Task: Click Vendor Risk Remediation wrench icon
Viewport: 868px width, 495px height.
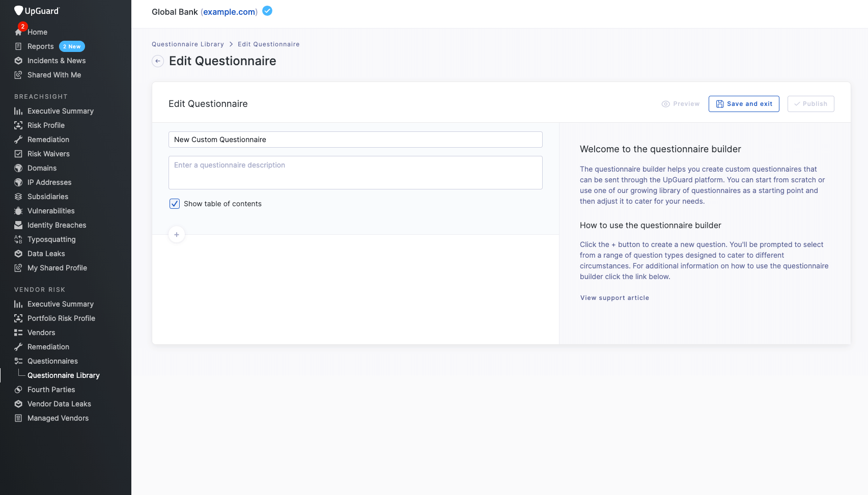Action: click(x=18, y=347)
